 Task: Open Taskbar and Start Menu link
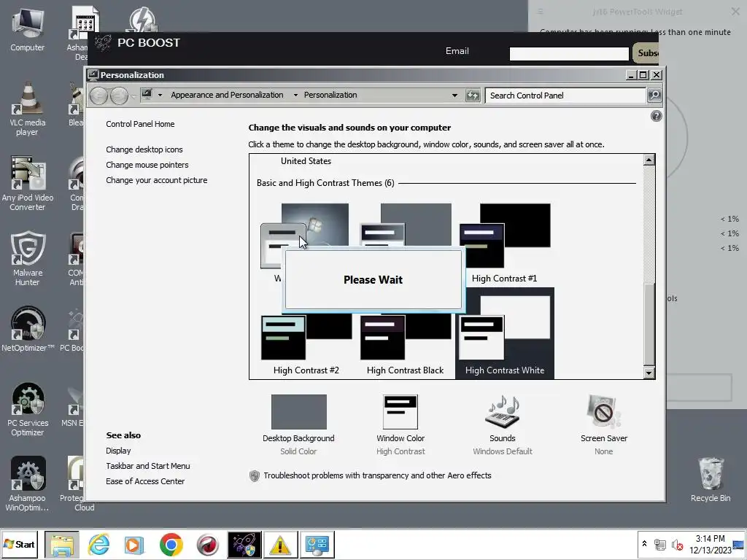point(147,466)
